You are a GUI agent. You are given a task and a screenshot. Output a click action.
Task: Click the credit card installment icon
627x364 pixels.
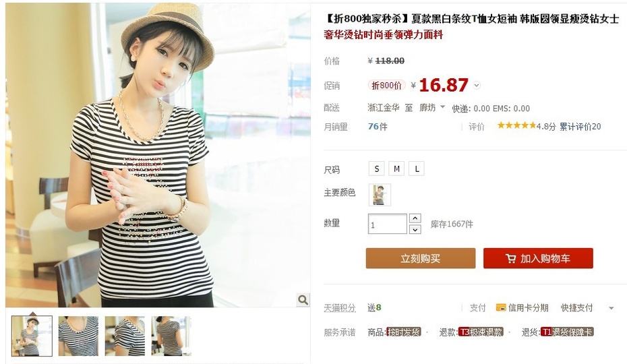pyautogui.click(x=501, y=307)
